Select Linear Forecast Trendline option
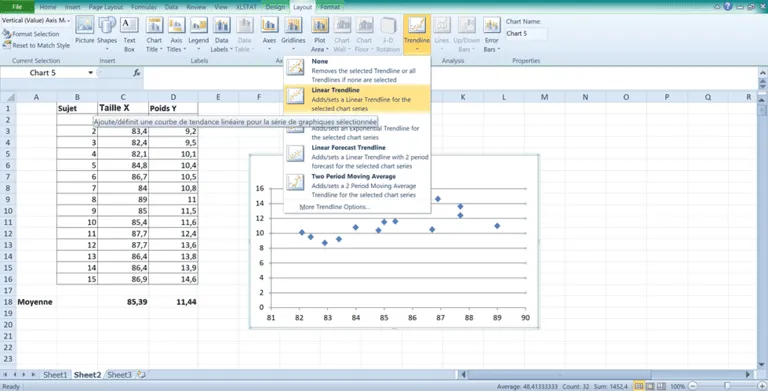 357,157
